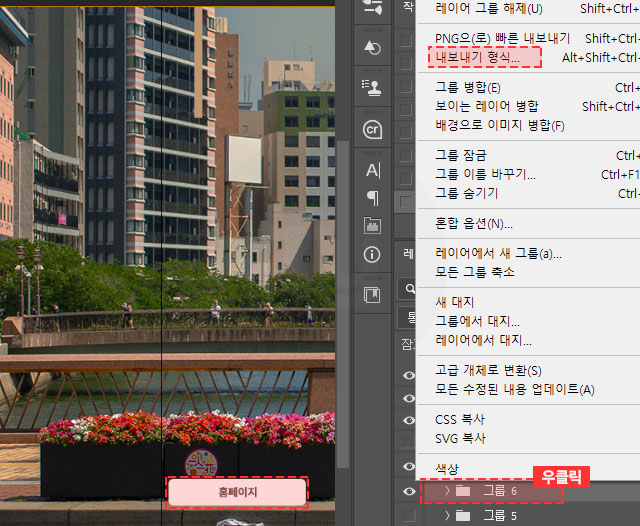This screenshot has height=526, width=640.
Task: Click the layer search magnifier icon
Action: pyautogui.click(x=410, y=289)
